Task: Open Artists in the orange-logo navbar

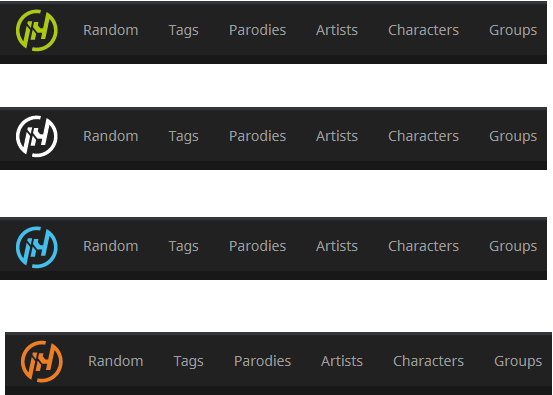Action: (x=342, y=361)
